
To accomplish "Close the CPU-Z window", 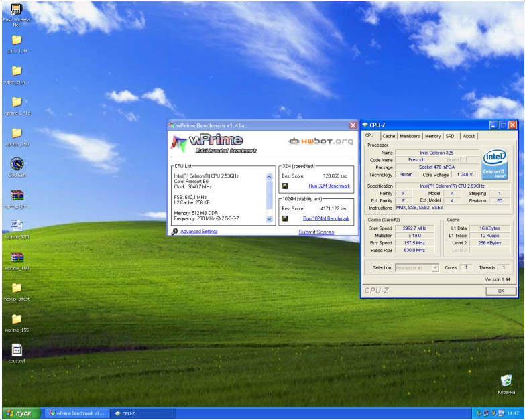I will click(x=512, y=125).
